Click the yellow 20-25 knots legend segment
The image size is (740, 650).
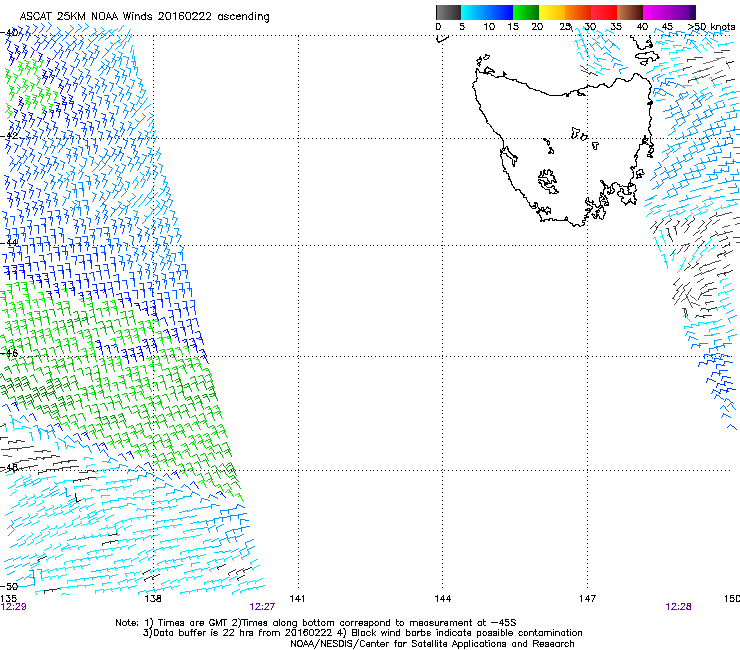[x=552, y=12]
